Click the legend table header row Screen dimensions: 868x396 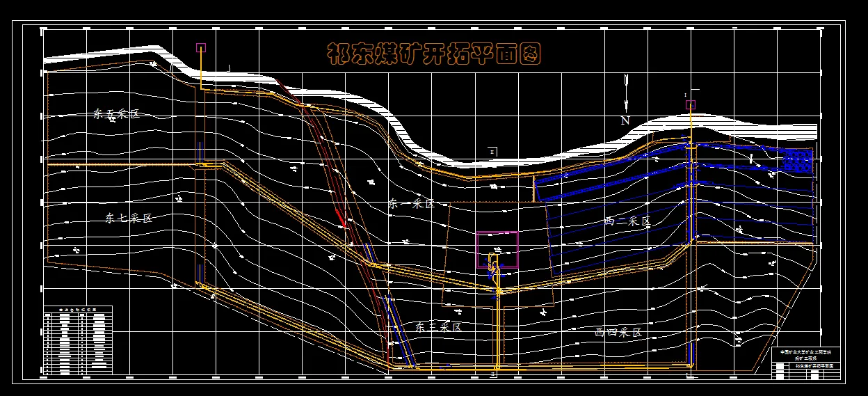tap(77, 308)
